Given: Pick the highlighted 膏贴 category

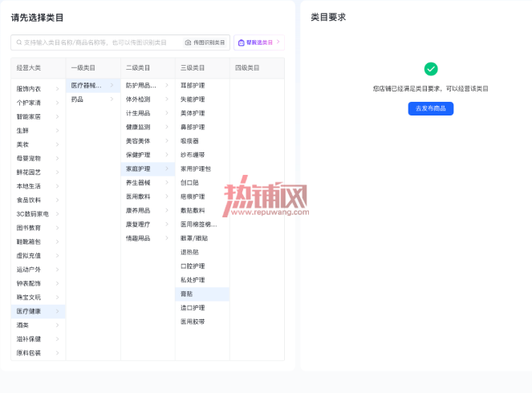Looking at the screenshot, I should click(202, 294).
